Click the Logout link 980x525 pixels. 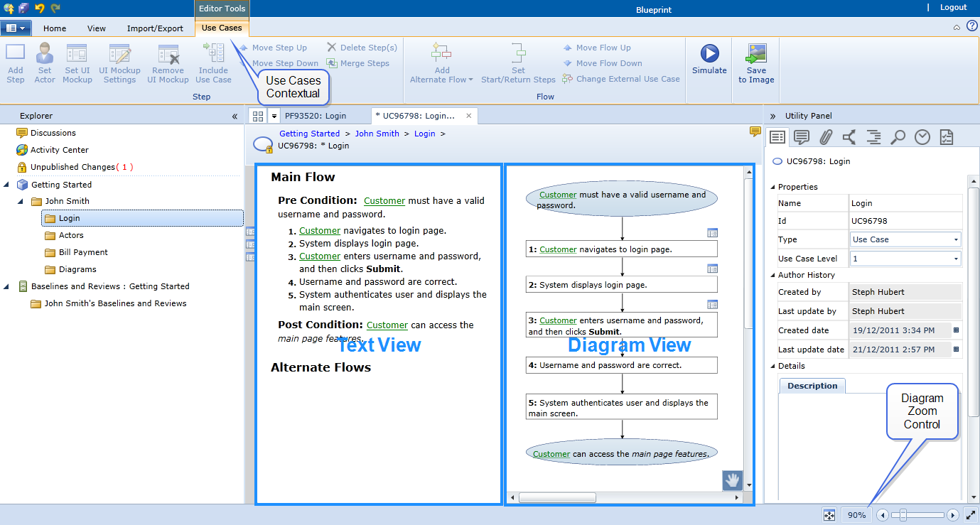tap(953, 7)
